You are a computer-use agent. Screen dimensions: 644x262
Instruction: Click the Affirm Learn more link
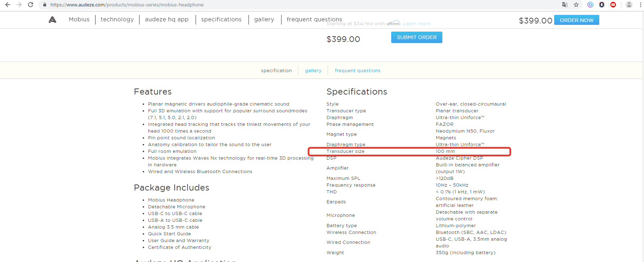point(417,24)
